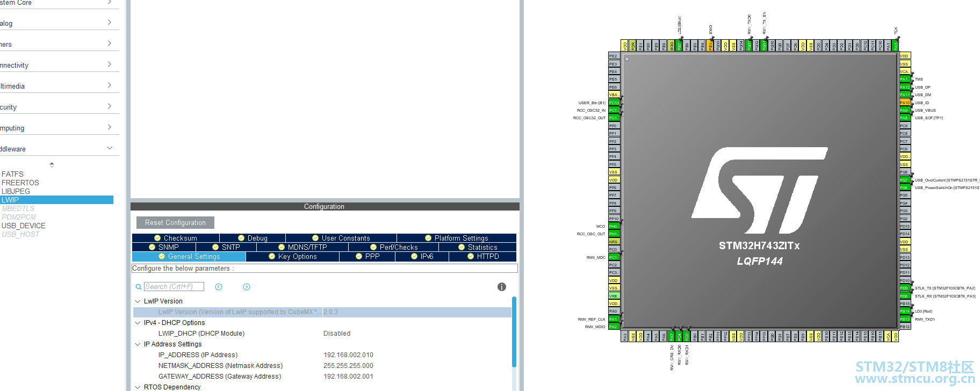Click the parameter list vertical scrollbar
Image resolution: width=980 pixels, height=391 pixels.
tap(514, 331)
